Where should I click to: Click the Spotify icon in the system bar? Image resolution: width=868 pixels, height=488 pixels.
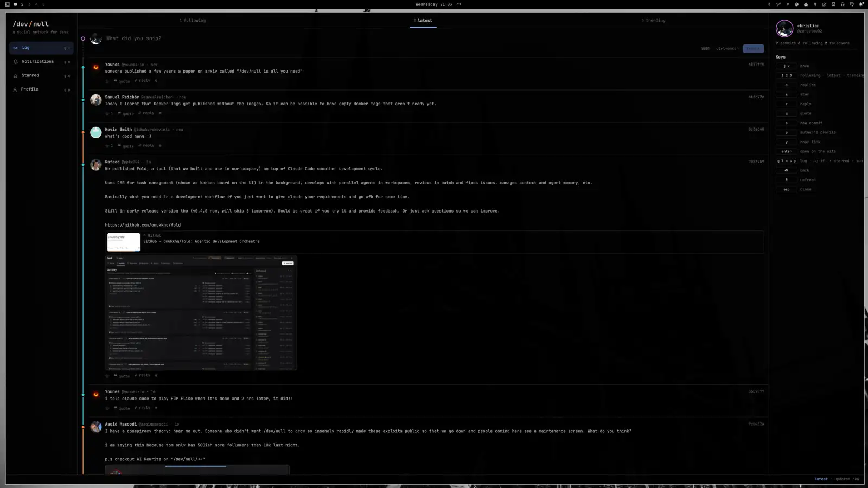point(796,4)
